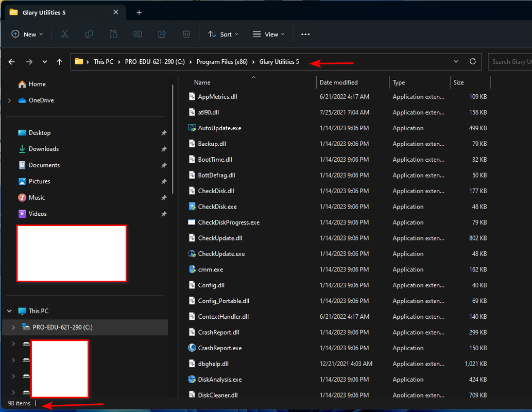Open Home in navigation pane
The width and height of the screenshot is (532, 412).
(32, 84)
